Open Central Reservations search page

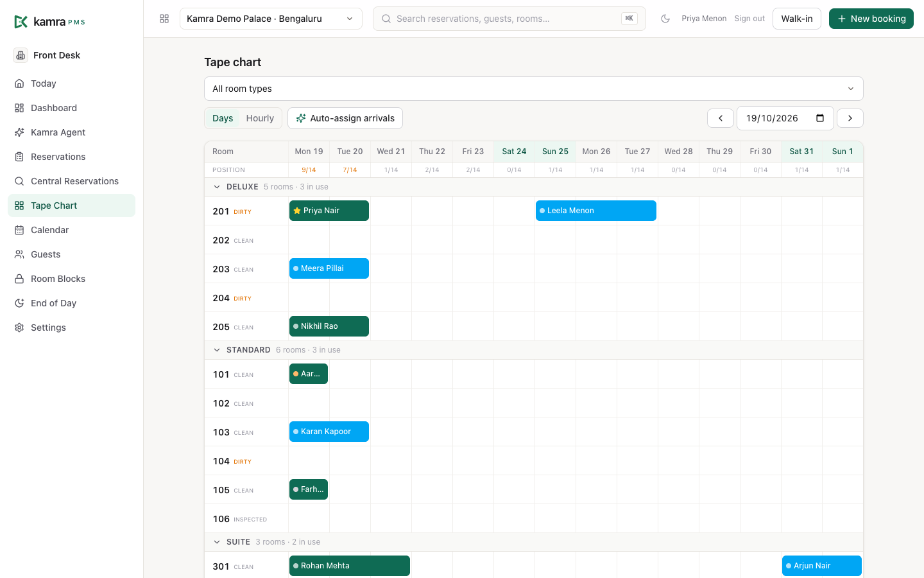tap(72, 181)
